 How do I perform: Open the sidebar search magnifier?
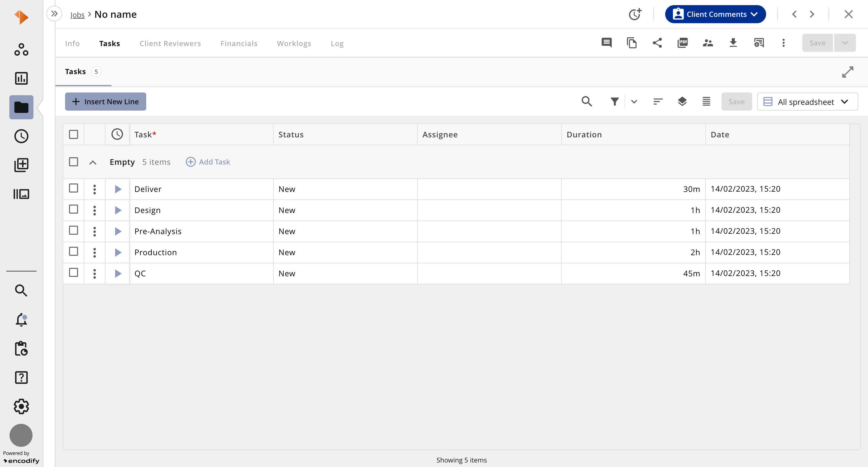[21, 290]
